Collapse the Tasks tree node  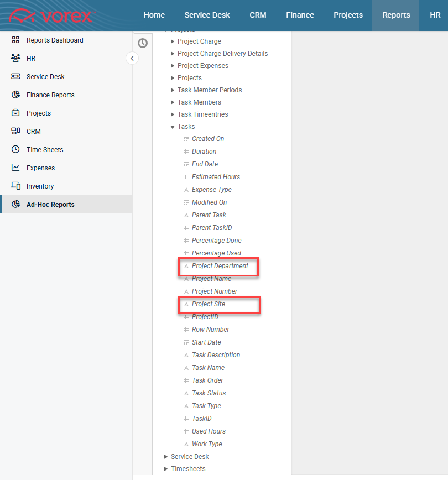(173, 127)
